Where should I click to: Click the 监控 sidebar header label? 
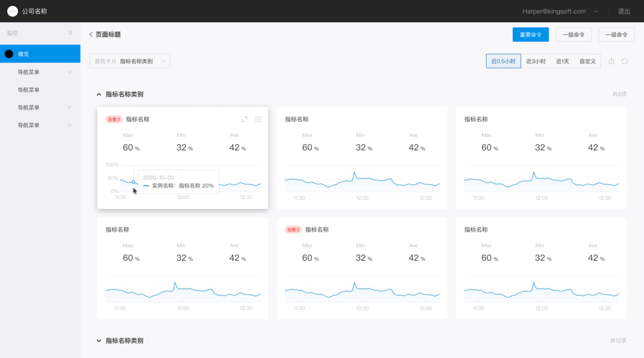point(12,33)
